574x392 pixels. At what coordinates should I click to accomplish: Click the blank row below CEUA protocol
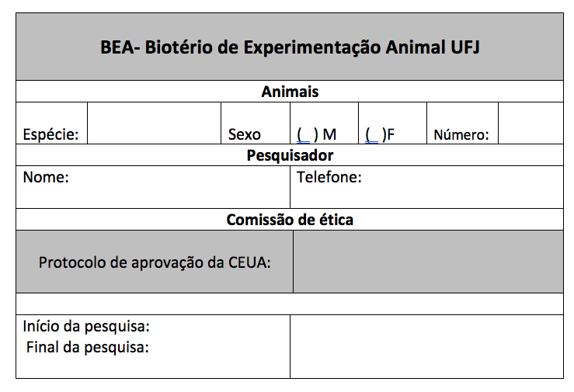click(x=290, y=304)
